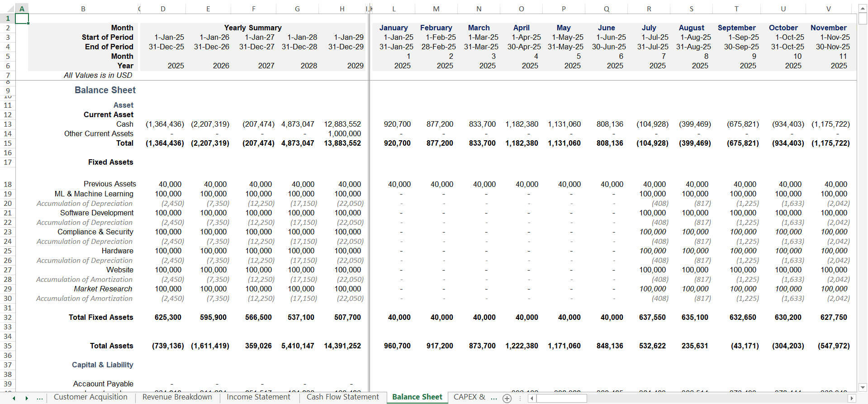This screenshot has height=404, width=868.
Task: Select column A header
Action: coord(22,9)
